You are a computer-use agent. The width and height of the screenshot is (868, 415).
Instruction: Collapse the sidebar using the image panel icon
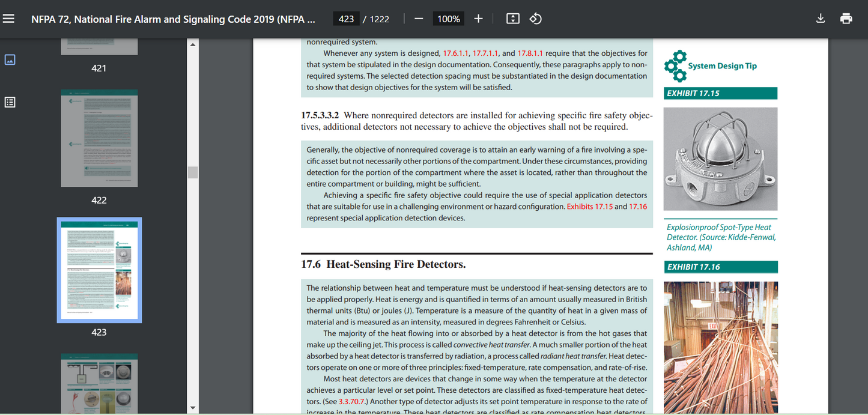[x=10, y=59]
